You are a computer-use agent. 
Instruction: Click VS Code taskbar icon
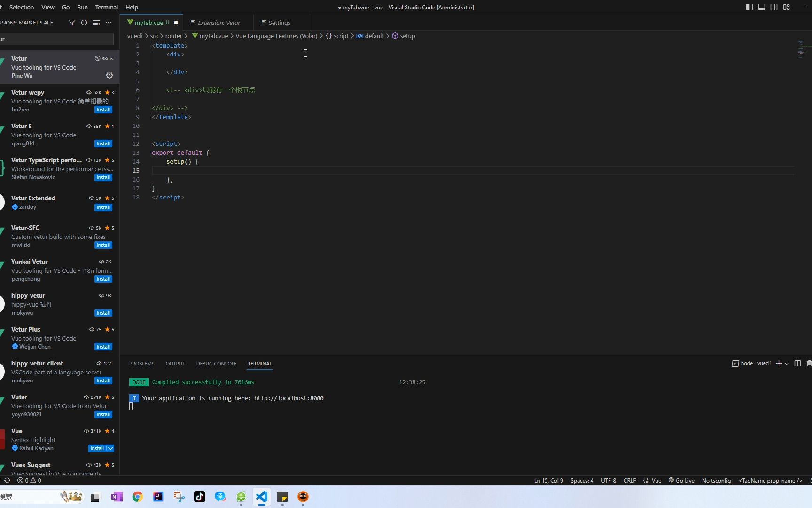262,497
